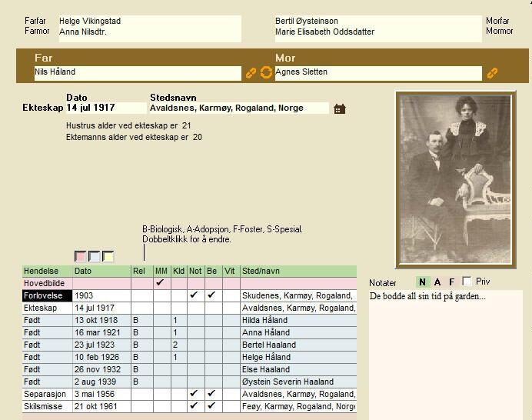532x420 pixels.
Task: Pick the light blue color swatch above the table
Action: [95, 256]
